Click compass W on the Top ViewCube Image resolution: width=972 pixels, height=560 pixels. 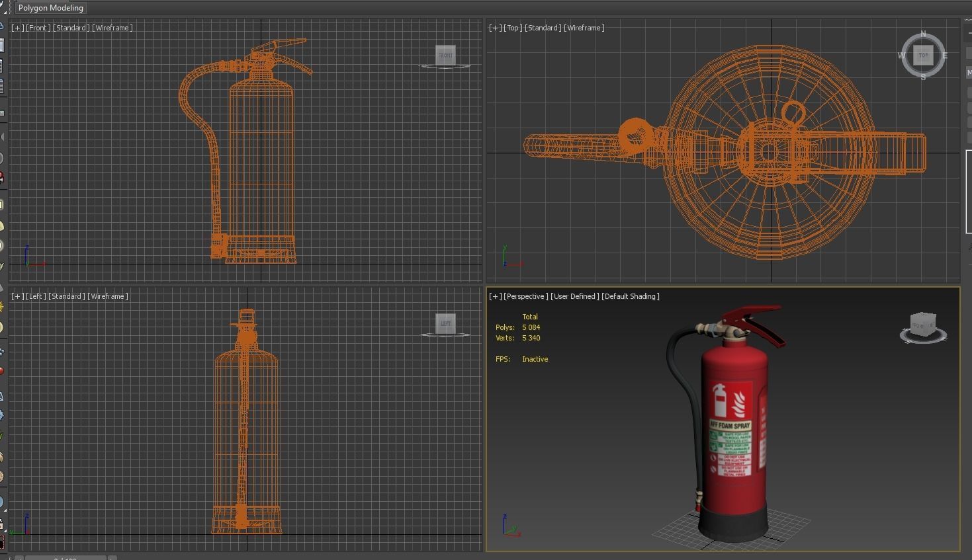click(x=902, y=56)
